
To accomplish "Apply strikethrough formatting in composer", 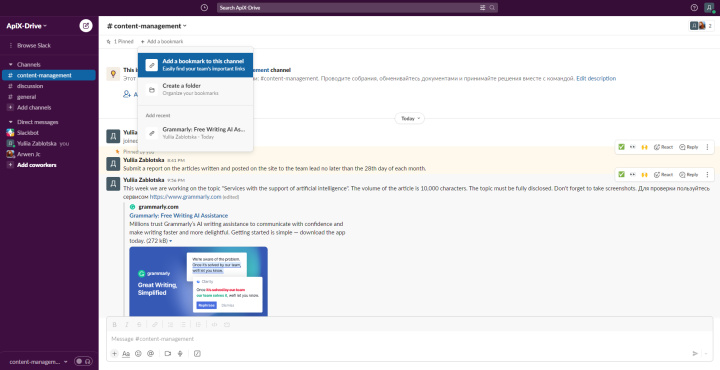I will (x=139, y=325).
